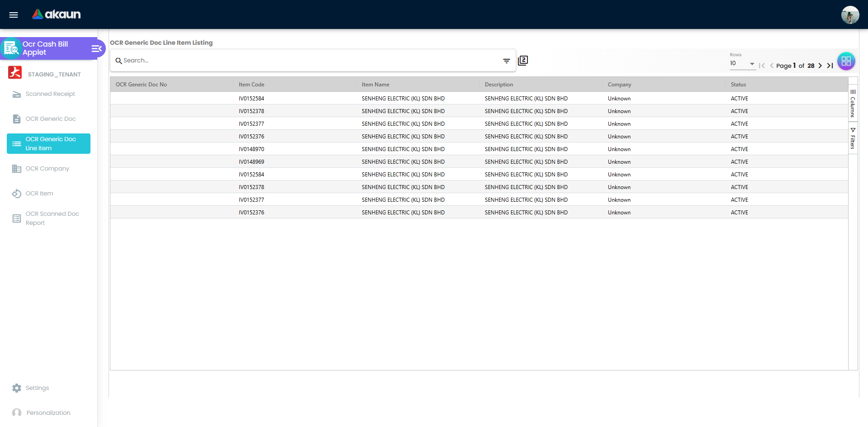Sort by Item Name column header

[375, 85]
